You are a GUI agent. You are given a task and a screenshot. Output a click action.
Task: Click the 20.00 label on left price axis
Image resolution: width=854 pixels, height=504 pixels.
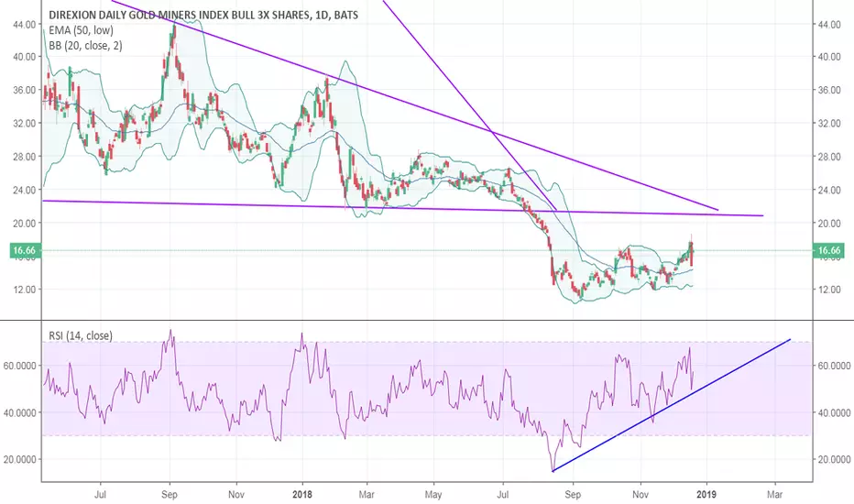tap(25, 224)
